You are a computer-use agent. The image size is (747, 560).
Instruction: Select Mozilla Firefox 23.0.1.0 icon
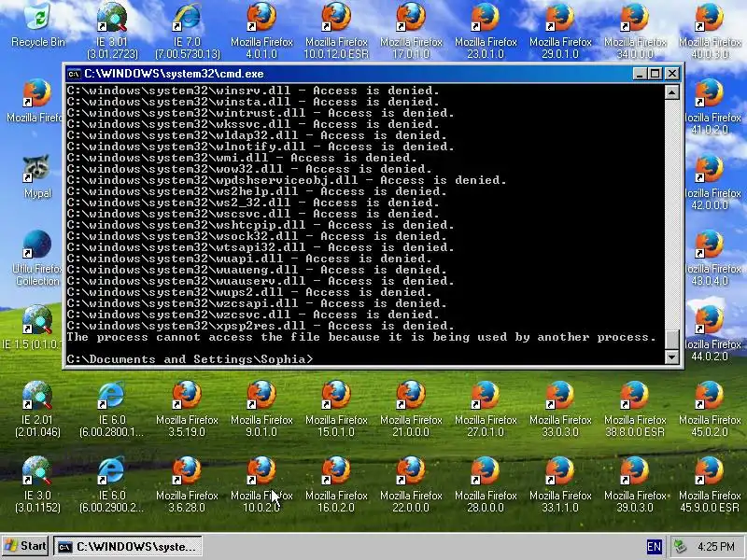(486, 31)
